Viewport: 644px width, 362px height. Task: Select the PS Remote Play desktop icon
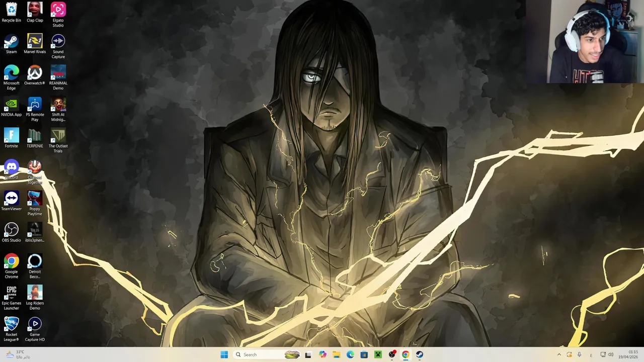click(x=35, y=110)
